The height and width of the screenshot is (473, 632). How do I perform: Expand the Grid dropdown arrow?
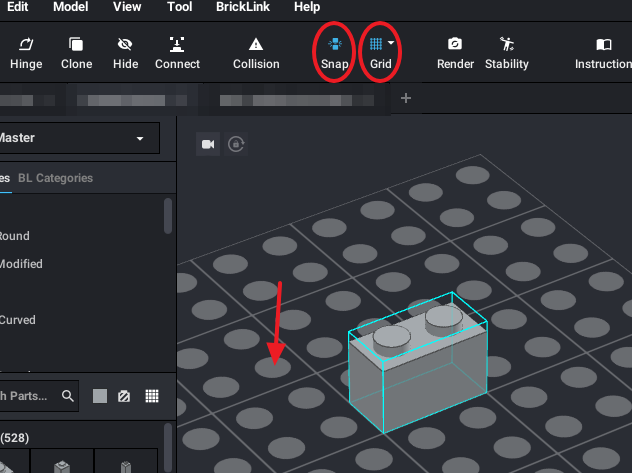391,43
